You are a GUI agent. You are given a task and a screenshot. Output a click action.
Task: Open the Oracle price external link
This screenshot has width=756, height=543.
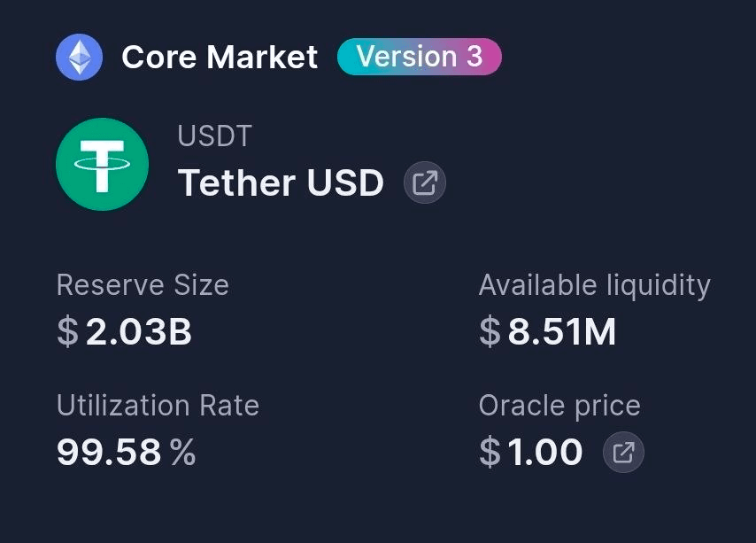[623, 453]
